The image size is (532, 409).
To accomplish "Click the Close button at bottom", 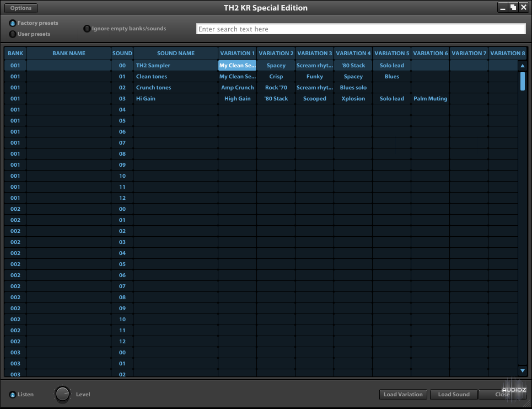I will click(x=502, y=395).
